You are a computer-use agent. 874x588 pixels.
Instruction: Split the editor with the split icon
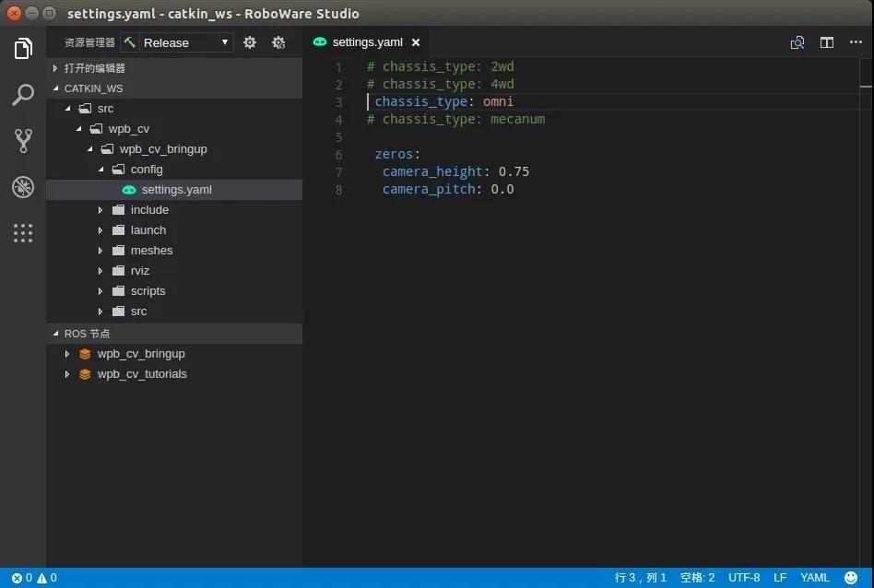[827, 42]
